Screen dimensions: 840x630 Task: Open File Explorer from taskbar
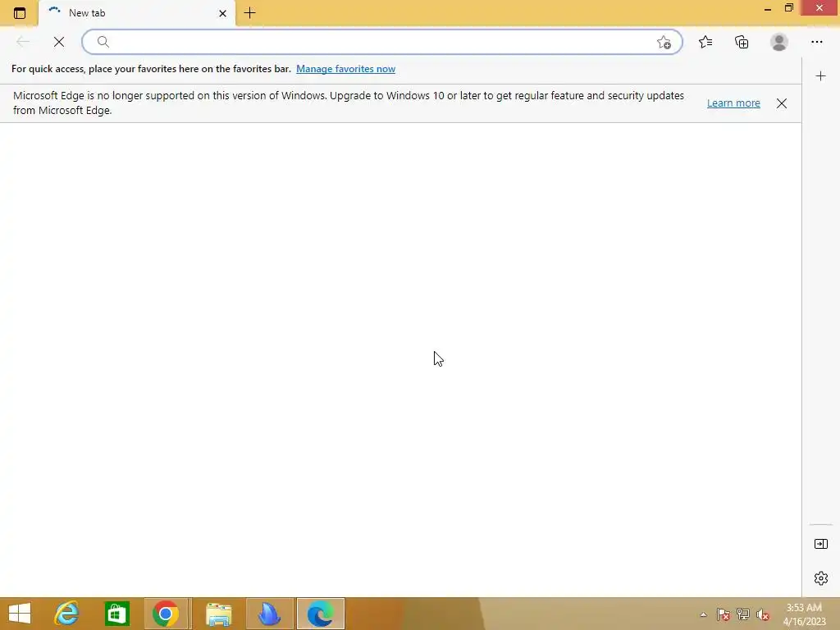tap(218, 614)
